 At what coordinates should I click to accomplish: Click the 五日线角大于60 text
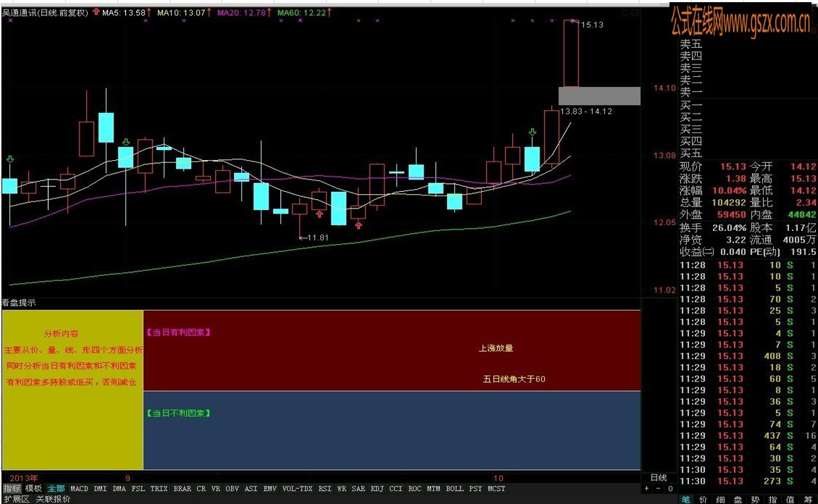tap(514, 379)
